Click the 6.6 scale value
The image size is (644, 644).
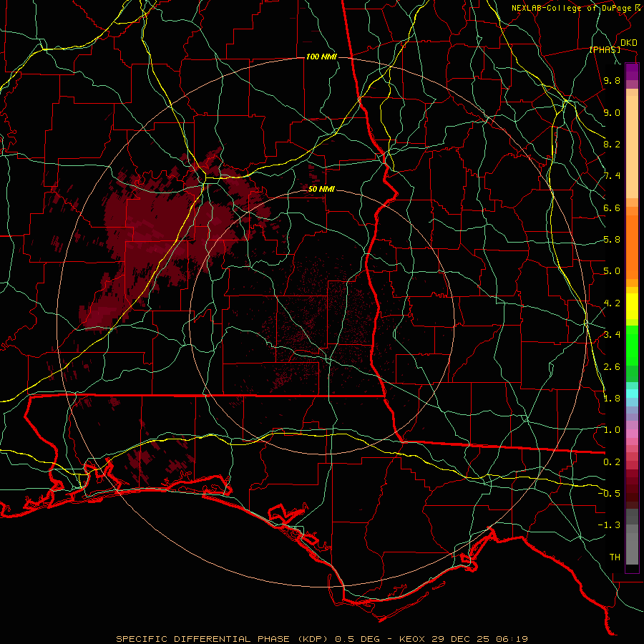pos(611,208)
